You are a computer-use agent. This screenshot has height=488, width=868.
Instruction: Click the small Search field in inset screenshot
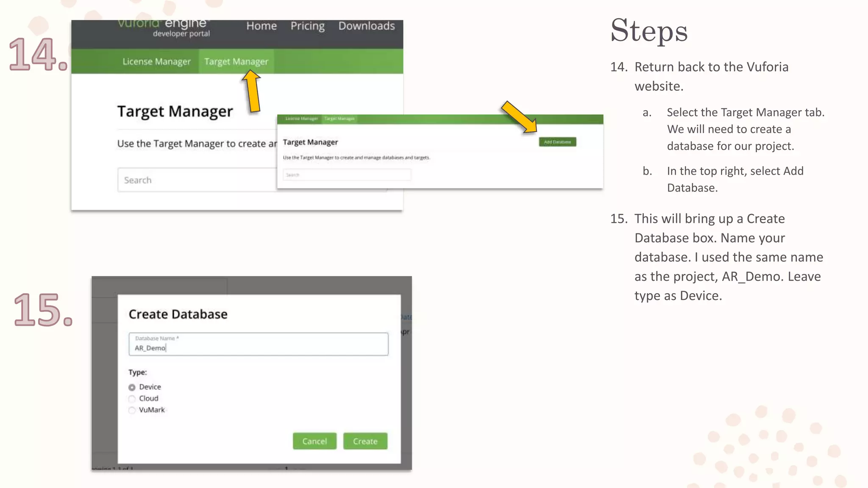pos(347,175)
